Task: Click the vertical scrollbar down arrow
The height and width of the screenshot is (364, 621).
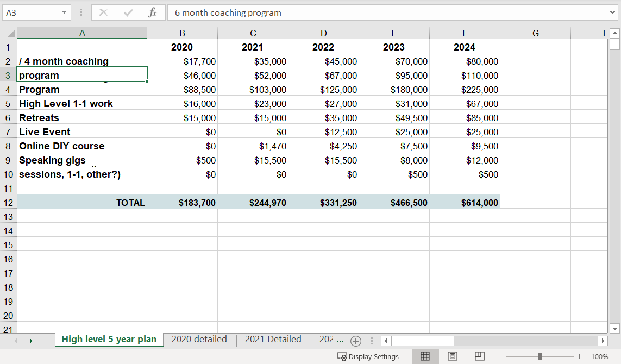Action: (614, 328)
